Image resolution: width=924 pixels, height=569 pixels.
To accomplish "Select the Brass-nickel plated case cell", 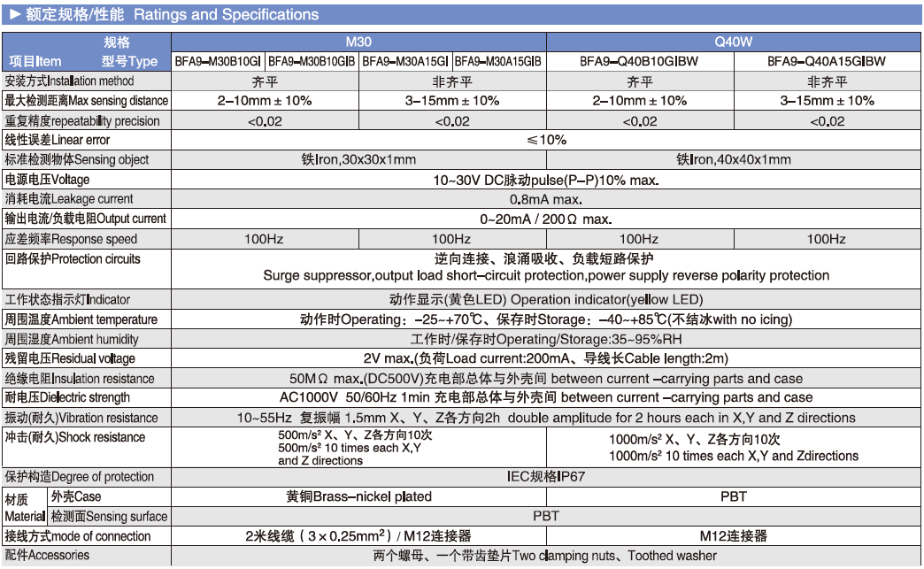I will click(x=358, y=496).
